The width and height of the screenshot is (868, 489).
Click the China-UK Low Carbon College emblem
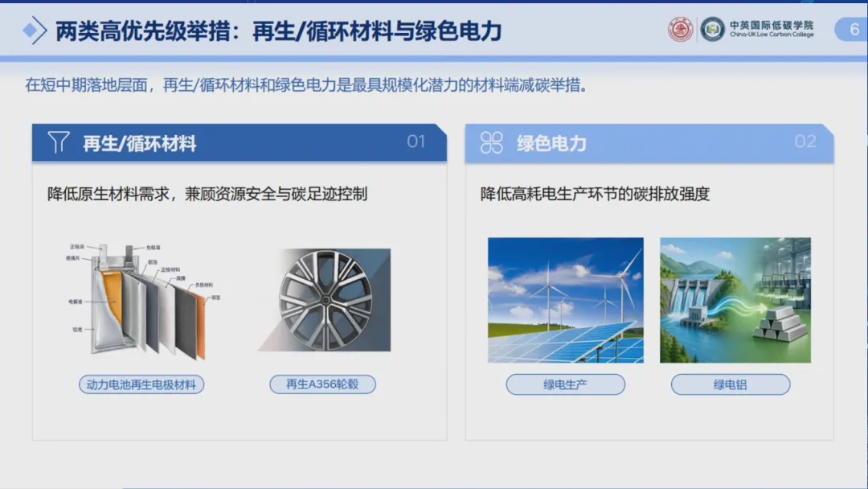[x=712, y=29]
